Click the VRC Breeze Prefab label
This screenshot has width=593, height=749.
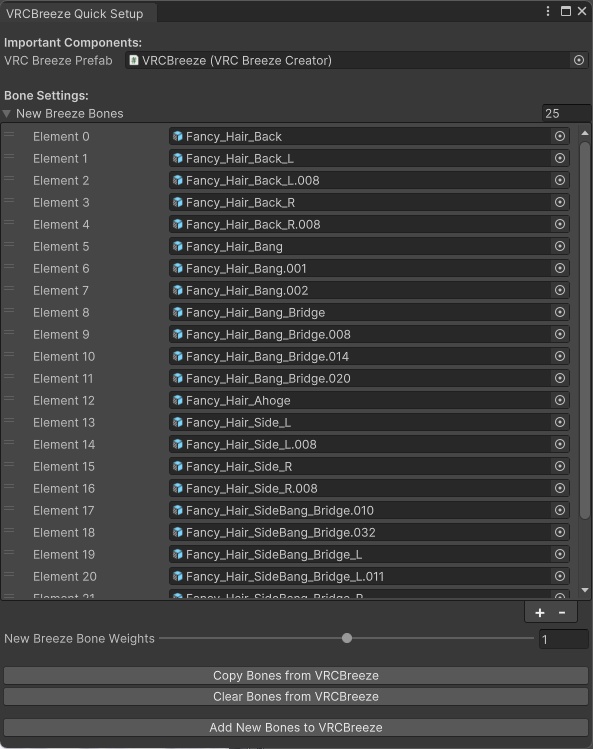(x=58, y=61)
